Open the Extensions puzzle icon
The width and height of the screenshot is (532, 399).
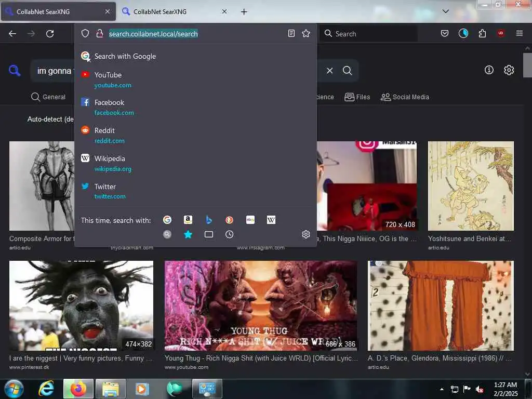coord(482,33)
